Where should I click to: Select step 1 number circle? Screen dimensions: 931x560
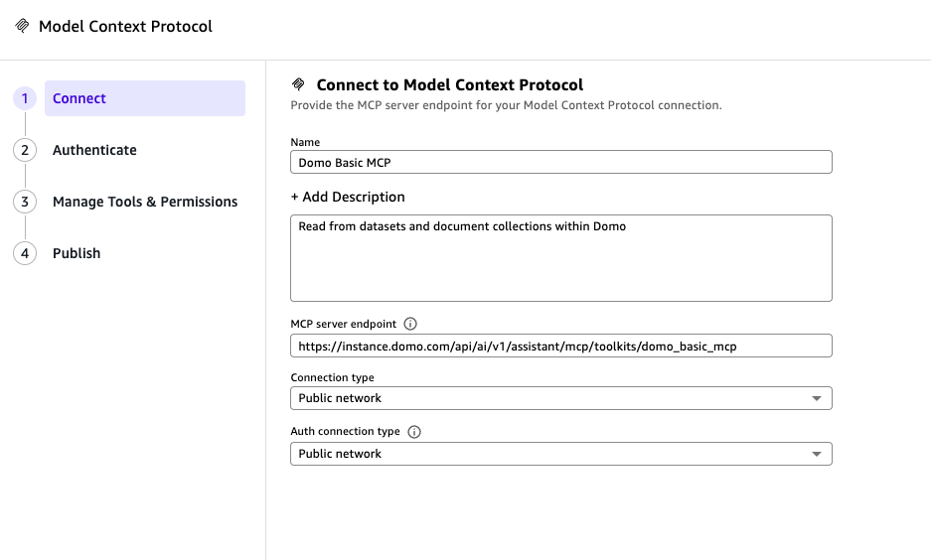pos(25,98)
